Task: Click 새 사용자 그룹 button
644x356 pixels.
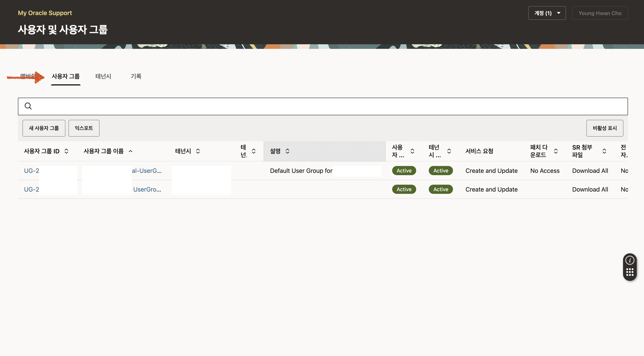Action: [44, 128]
